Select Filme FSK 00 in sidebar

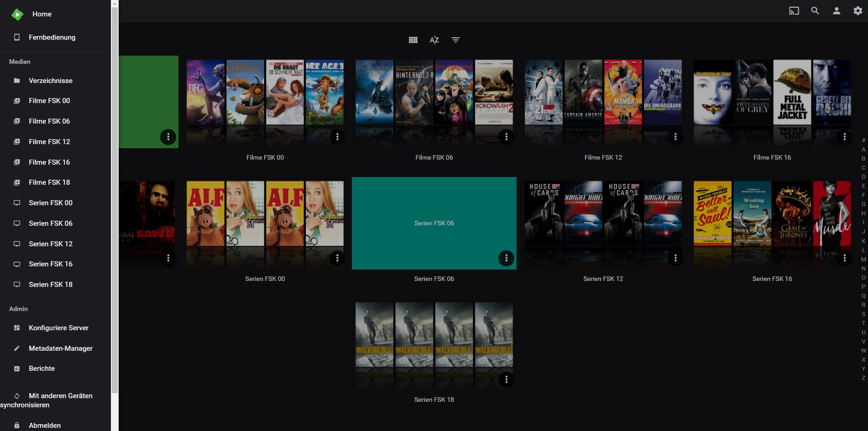coord(55,101)
